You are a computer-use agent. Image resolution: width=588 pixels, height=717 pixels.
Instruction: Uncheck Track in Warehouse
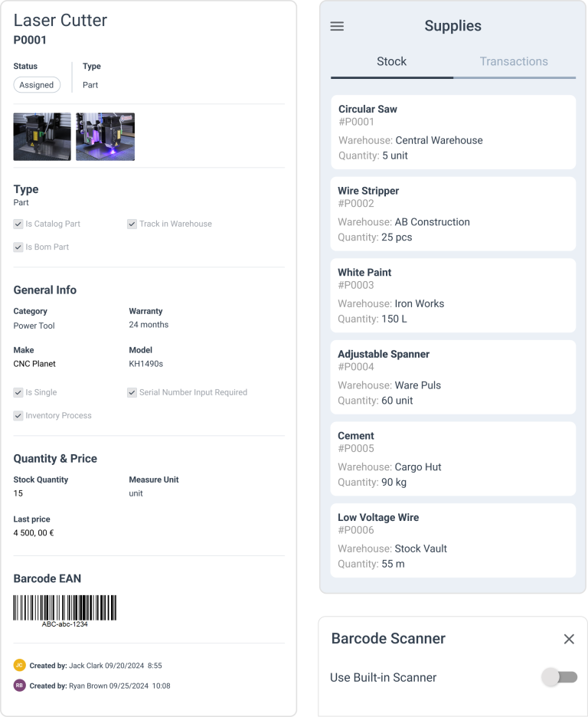[x=132, y=224]
